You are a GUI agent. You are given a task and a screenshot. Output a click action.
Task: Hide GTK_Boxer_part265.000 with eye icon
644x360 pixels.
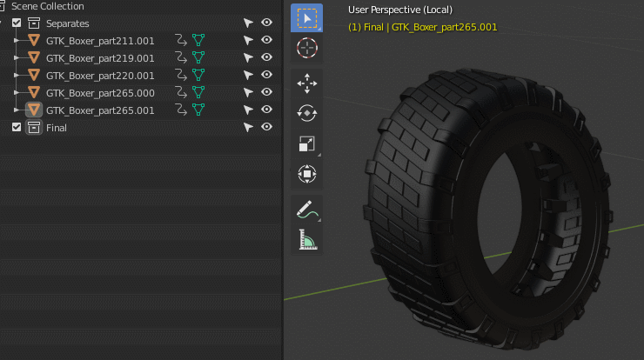[266, 92]
